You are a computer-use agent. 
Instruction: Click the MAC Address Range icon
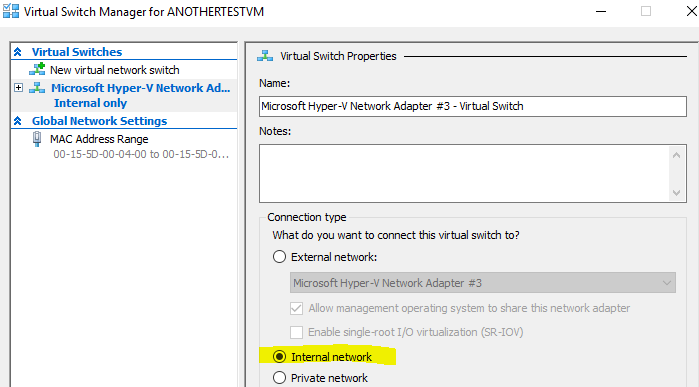click(x=37, y=139)
